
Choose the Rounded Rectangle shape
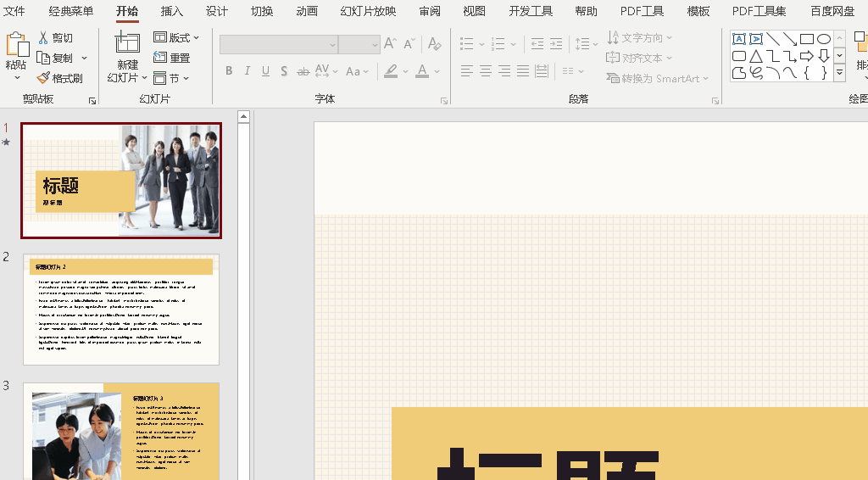[x=739, y=56]
